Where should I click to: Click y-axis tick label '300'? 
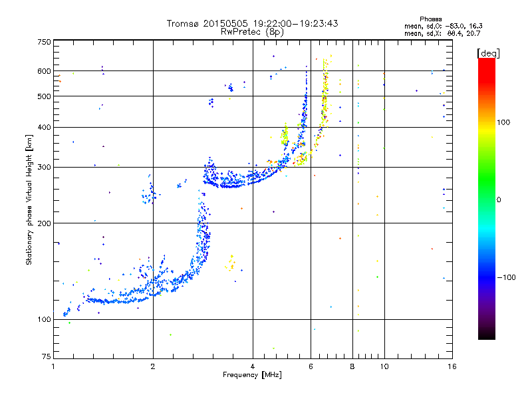point(44,167)
